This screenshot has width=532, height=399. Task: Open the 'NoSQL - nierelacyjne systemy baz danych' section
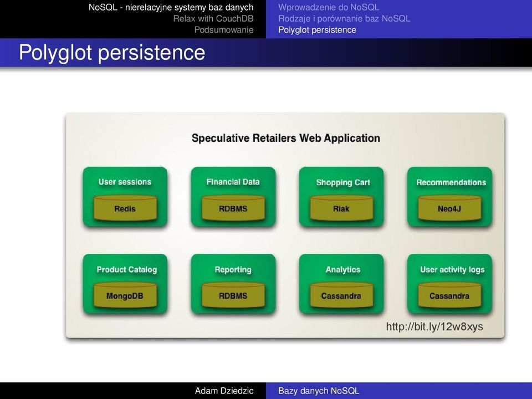171,7
